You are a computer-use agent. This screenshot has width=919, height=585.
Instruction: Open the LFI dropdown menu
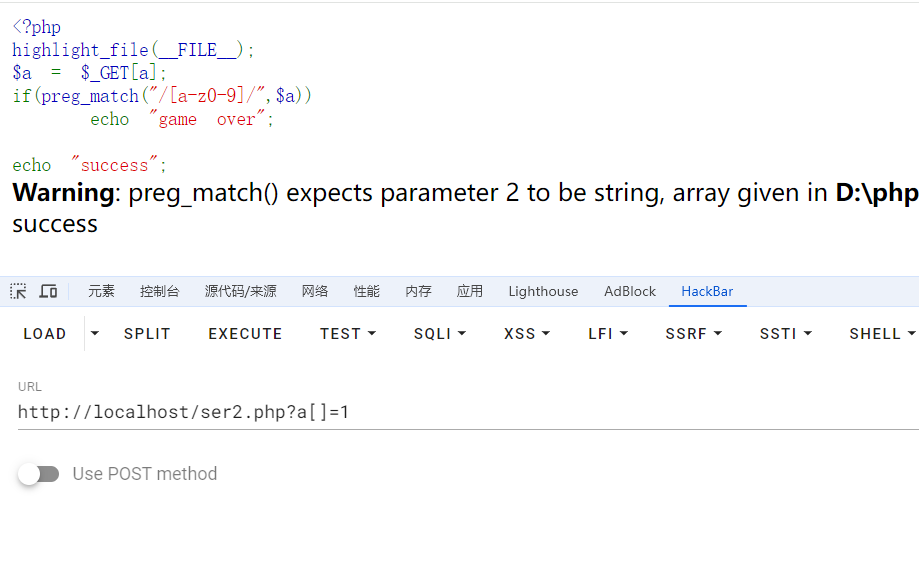[x=608, y=334]
